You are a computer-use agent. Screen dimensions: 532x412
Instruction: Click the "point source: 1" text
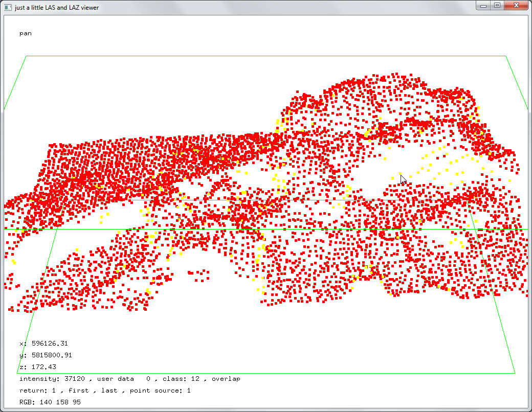[x=160, y=391]
